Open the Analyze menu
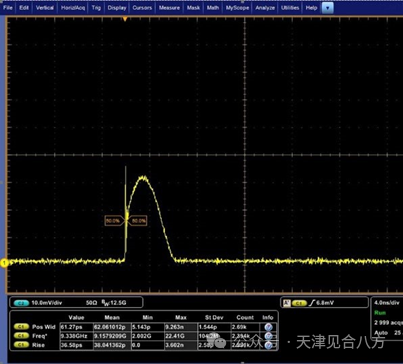The height and width of the screenshot is (364, 403). point(265,7)
